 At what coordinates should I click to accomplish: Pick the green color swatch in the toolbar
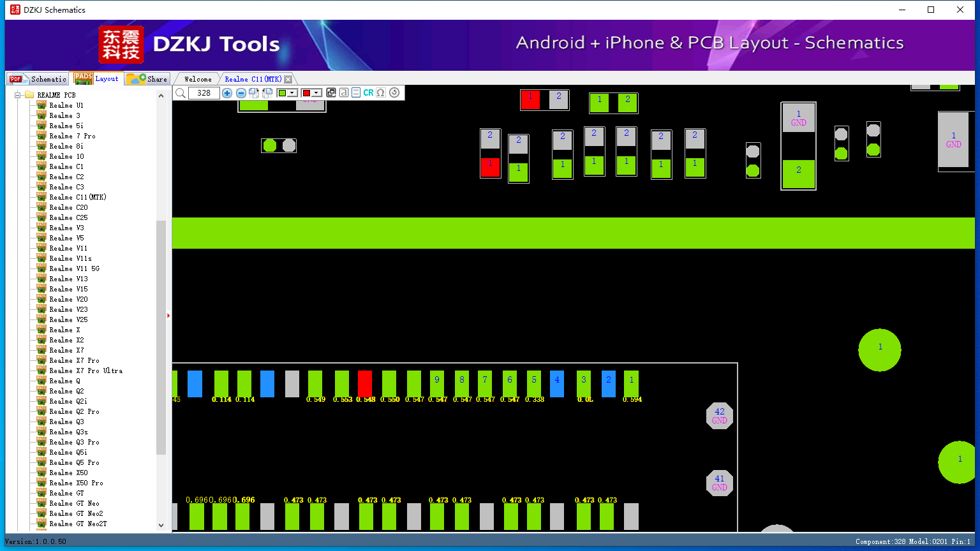(282, 93)
